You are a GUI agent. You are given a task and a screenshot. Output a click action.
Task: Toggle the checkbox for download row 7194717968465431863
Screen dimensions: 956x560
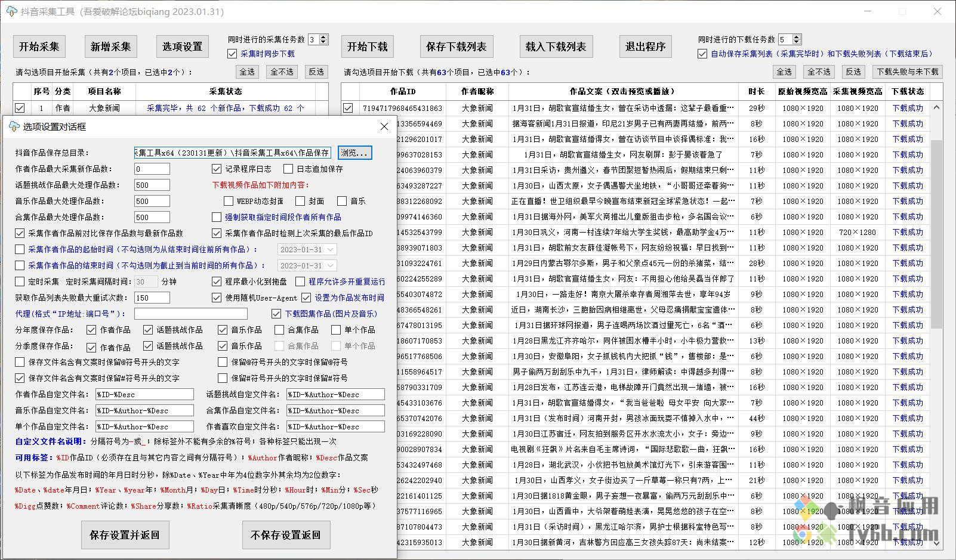(348, 108)
